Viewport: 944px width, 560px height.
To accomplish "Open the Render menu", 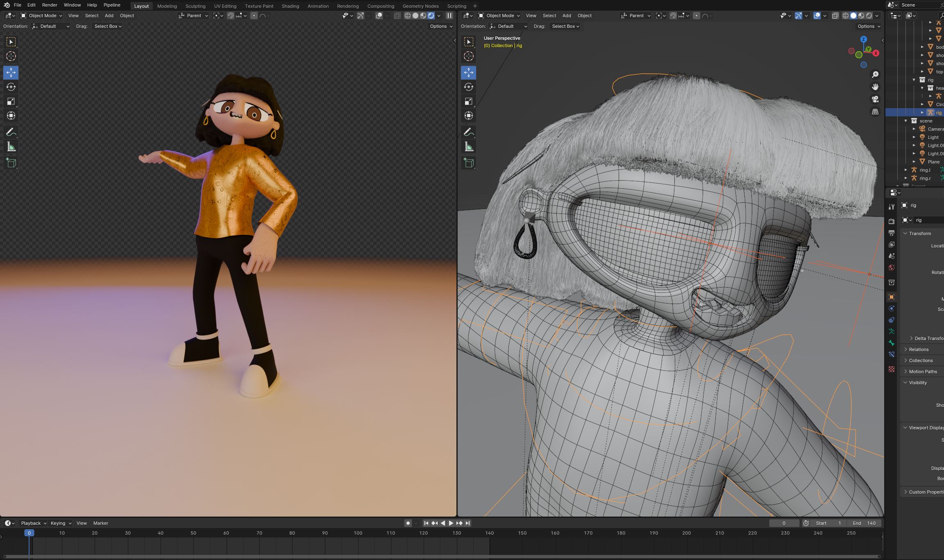I will pyautogui.click(x=50, y=5).
